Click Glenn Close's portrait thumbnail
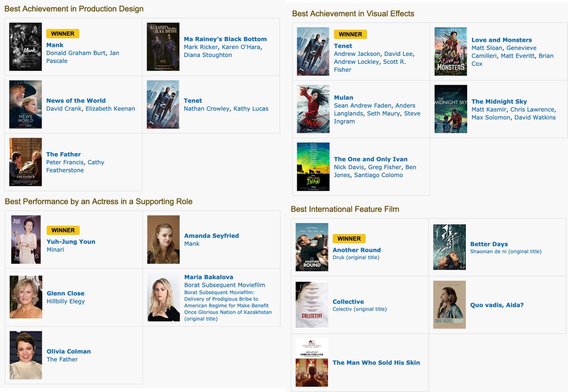568x392 pixels. pos(26,297)
